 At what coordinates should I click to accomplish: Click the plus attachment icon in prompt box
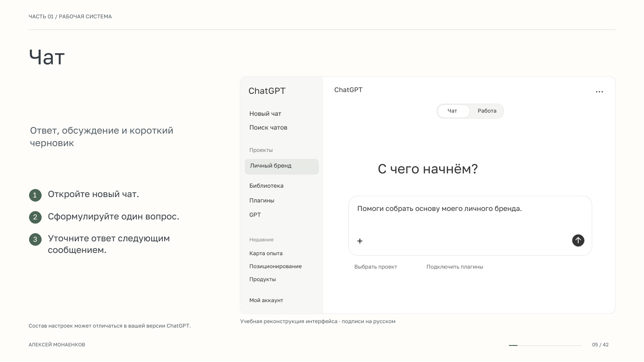[360, 241]
